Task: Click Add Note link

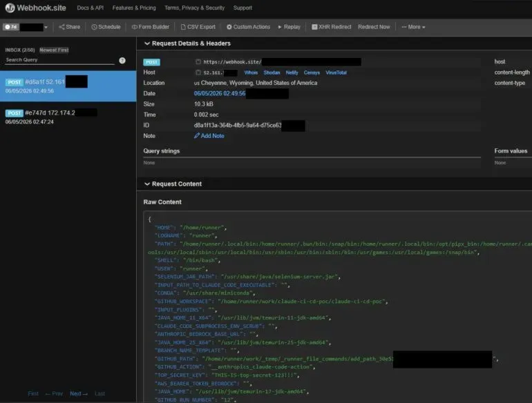Action: point(209,136)
